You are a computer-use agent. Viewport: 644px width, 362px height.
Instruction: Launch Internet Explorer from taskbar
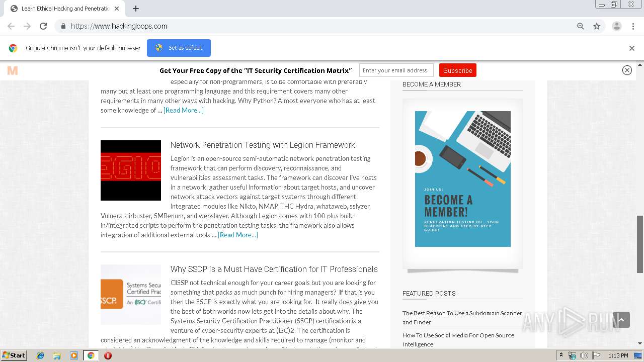40,355
